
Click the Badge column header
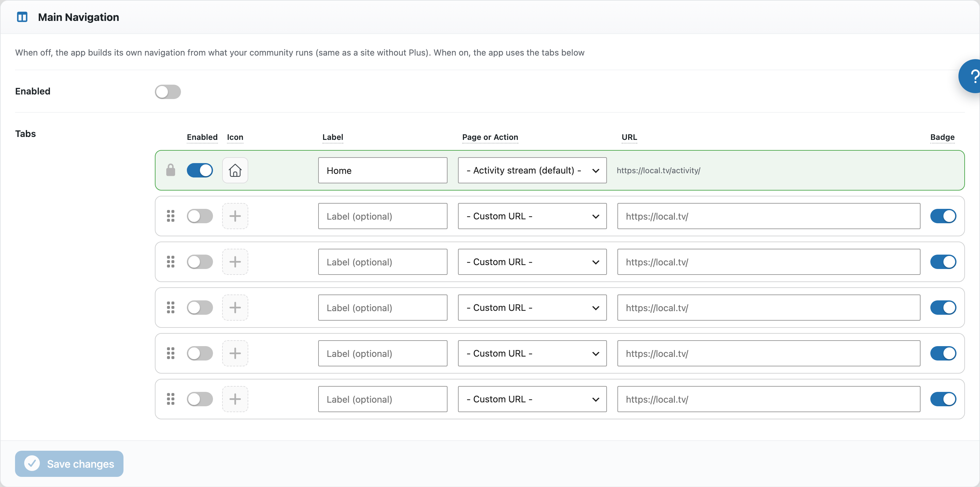942,137
